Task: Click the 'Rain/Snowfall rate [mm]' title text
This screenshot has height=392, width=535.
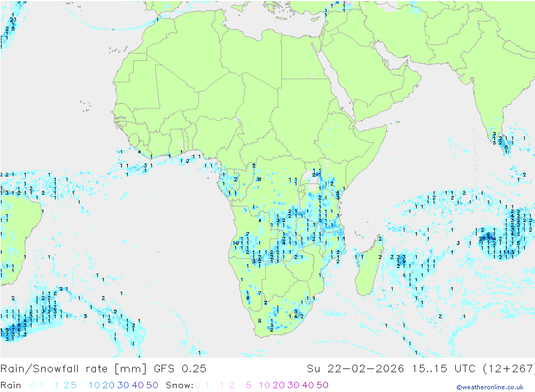Action: 73,369
